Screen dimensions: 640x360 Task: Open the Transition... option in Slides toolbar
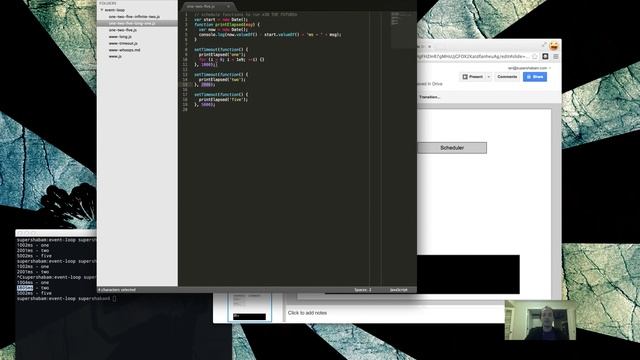click(429, 97)
